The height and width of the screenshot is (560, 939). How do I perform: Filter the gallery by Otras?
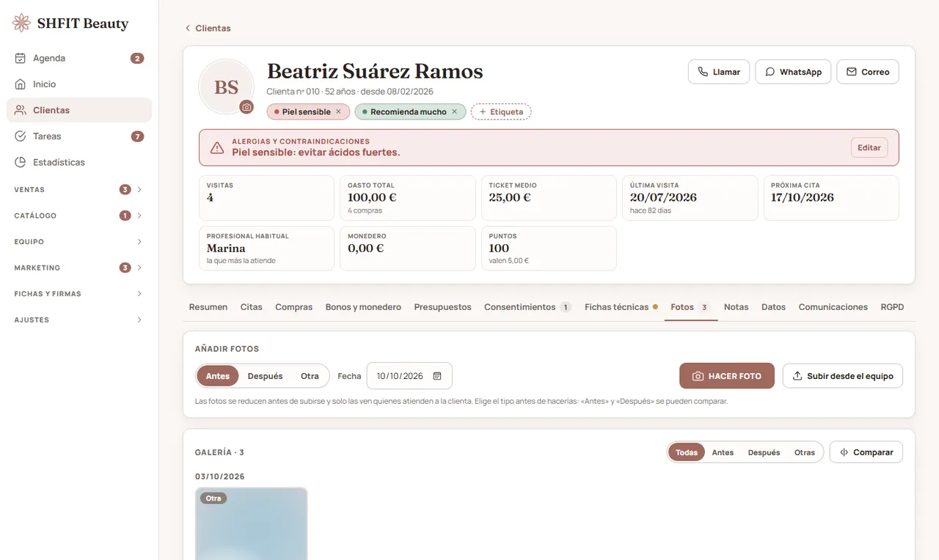[x=805, y=452]
